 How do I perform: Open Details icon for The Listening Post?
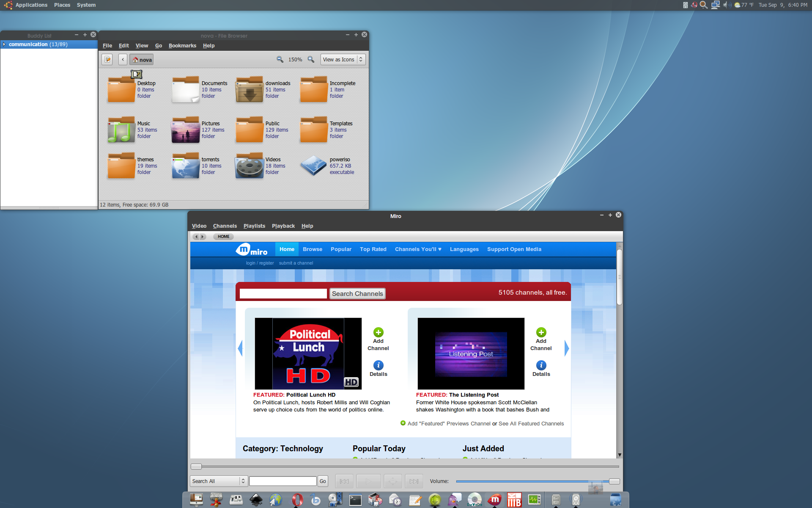541,365
